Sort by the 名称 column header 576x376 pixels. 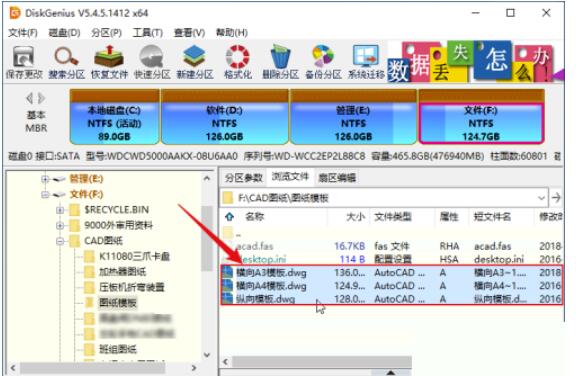click(255, 217)
